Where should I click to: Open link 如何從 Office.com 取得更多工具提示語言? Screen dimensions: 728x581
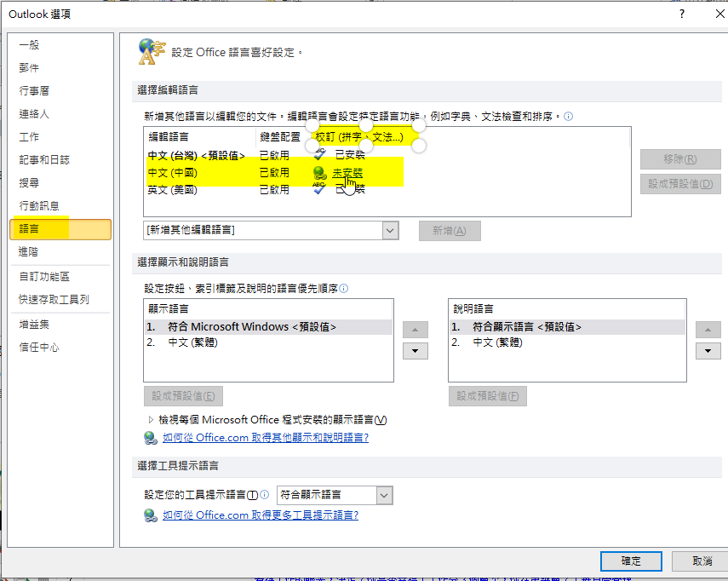coord(261,515)
